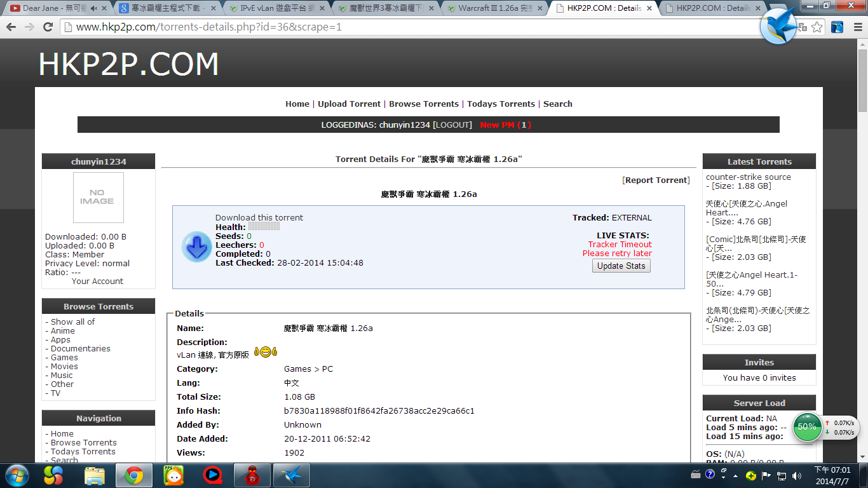The image size is (868, 488).
Task: Mute the Dear Jane tab audio icon
Action: click(94, 8)
